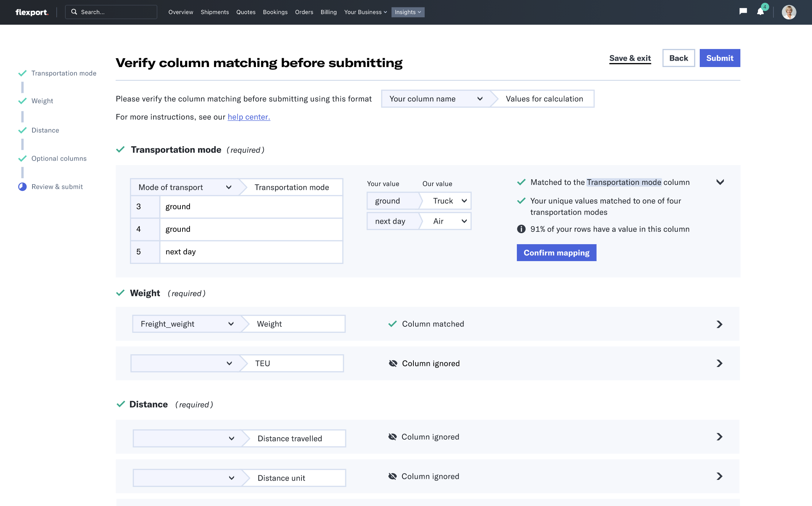Click the progress pie icon beside Review & submit

[22, 186]
